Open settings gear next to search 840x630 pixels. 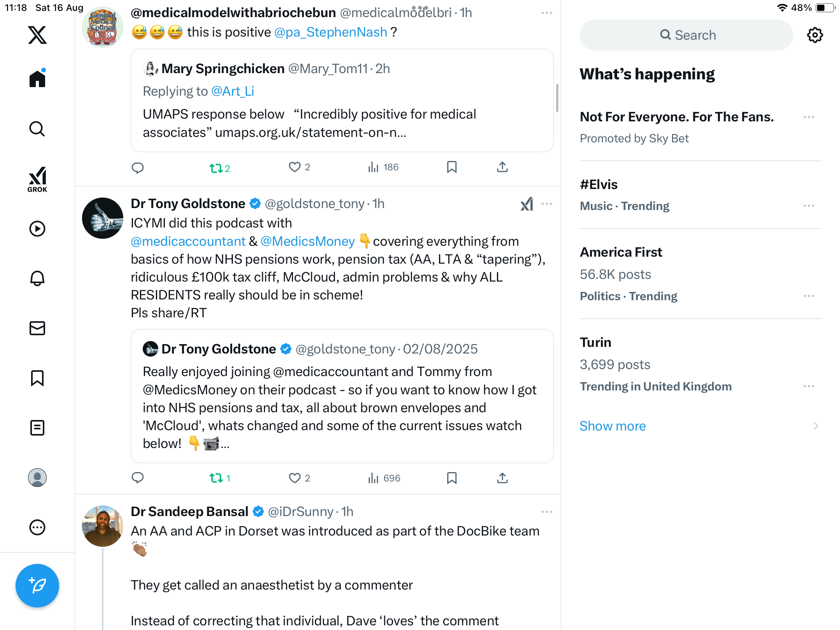(815, 35)
